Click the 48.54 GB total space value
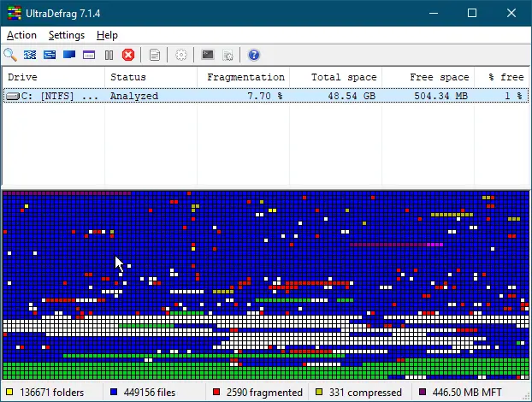 point(352,96)
